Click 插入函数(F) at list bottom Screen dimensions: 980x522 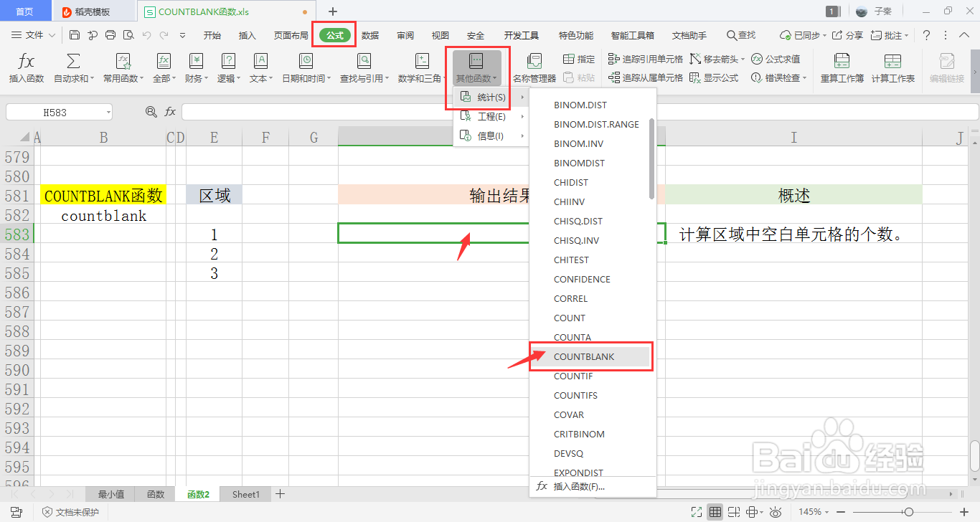pos(581,486)
